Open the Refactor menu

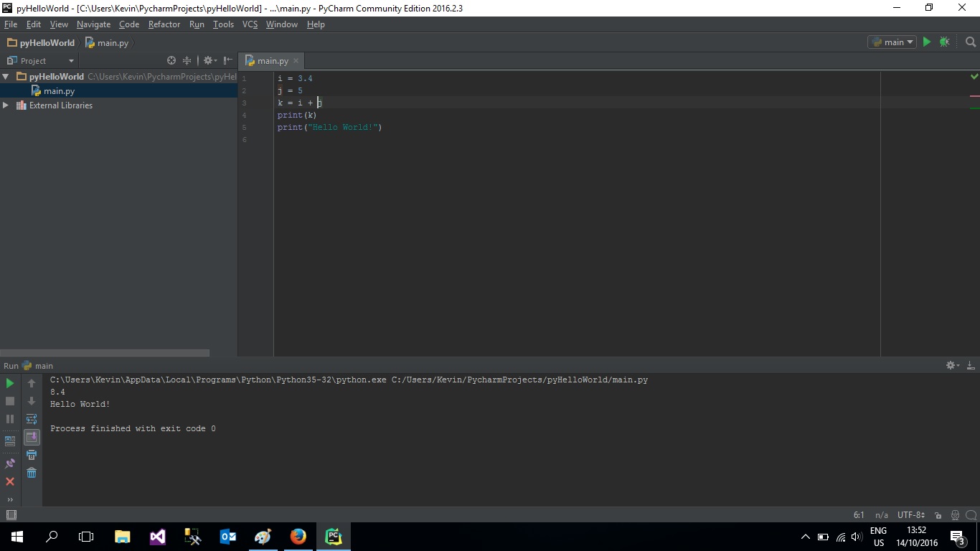click(x=164, y=24)
